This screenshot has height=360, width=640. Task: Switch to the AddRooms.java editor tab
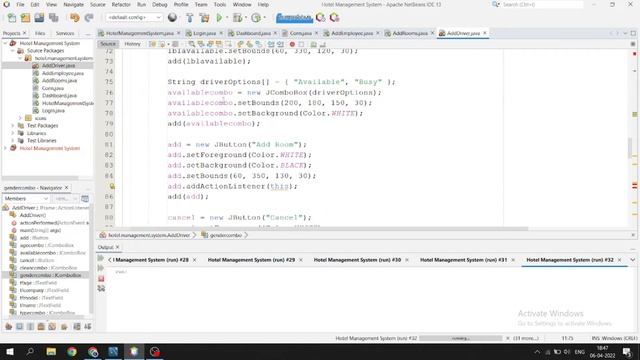tap(409, 33)
